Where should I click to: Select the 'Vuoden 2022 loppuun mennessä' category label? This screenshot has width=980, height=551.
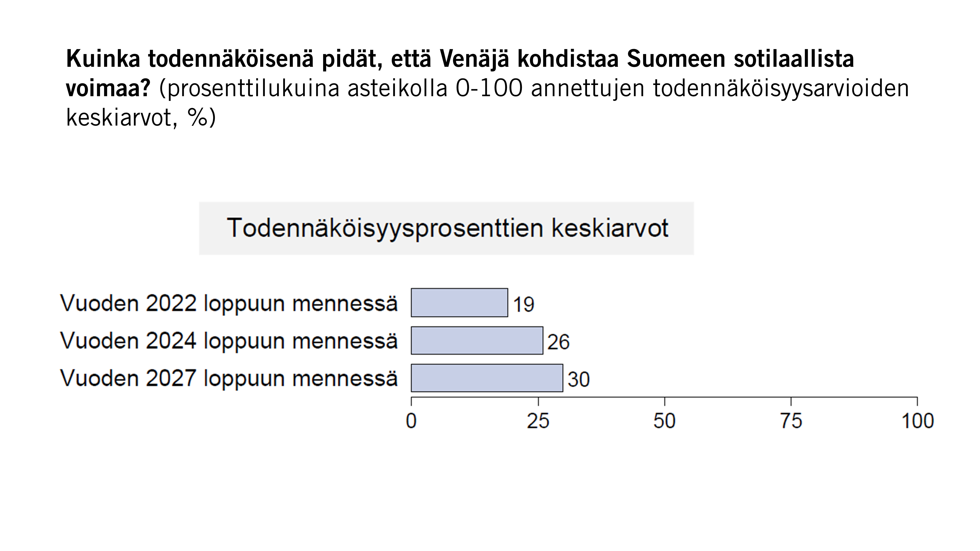[229, 303]
